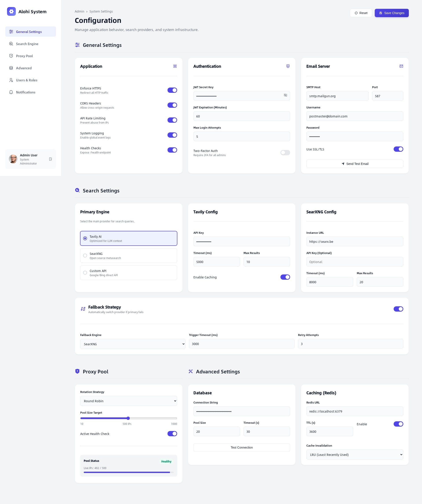Screen dimensions: 422x504
Task: Reveal JWT secret with eye-slash icon
Action: point(285,95)
